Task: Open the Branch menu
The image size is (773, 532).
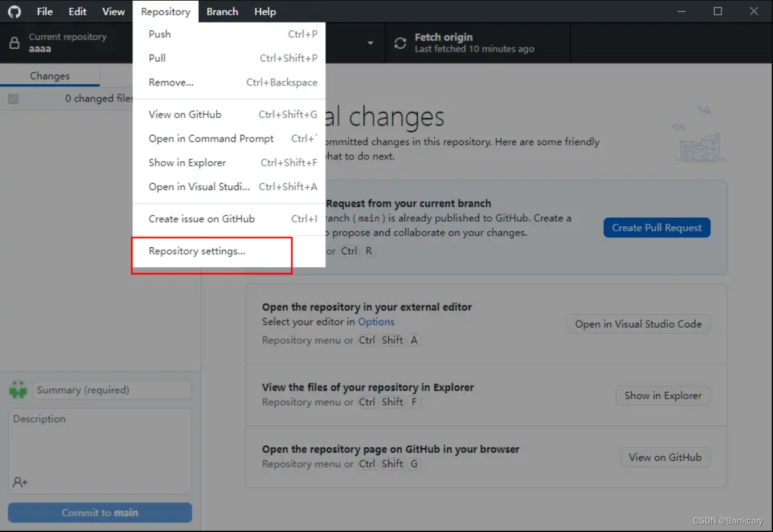Action: [222, 11]
